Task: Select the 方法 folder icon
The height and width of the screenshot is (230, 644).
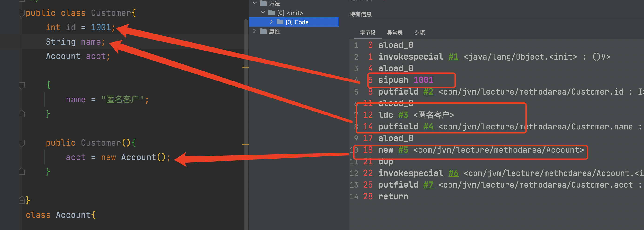Action: click(x=263, y=3)
